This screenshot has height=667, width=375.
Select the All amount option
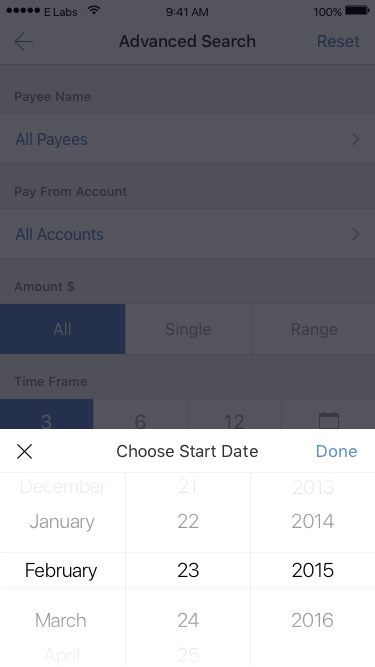click(62, 329)
